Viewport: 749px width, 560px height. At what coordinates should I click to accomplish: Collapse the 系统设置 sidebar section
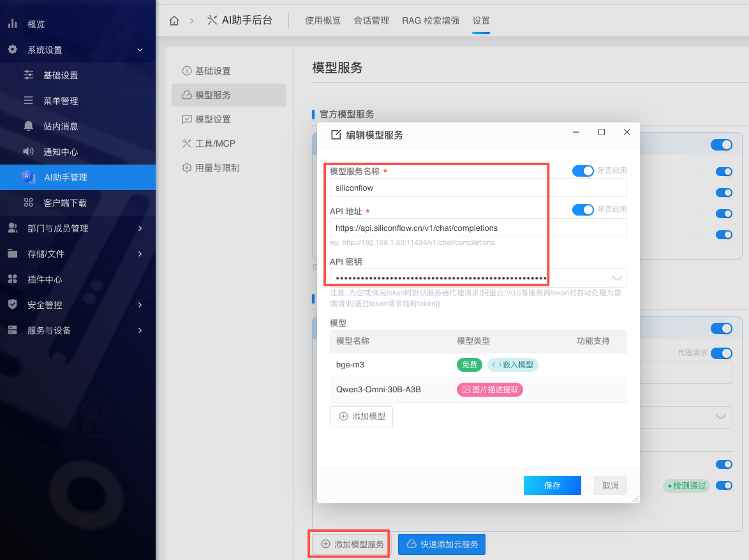(140, 50)
